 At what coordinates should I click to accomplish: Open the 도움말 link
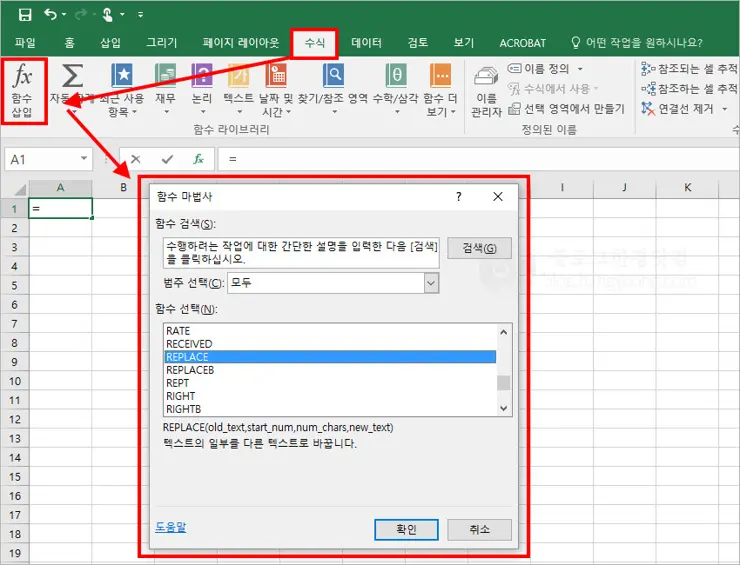pyautogui.click(x=171, y=526)
